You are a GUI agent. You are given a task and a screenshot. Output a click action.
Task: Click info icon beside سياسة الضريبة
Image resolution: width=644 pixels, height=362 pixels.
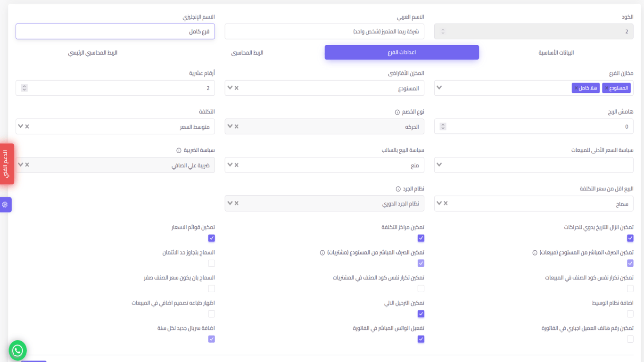click(179, 150)
